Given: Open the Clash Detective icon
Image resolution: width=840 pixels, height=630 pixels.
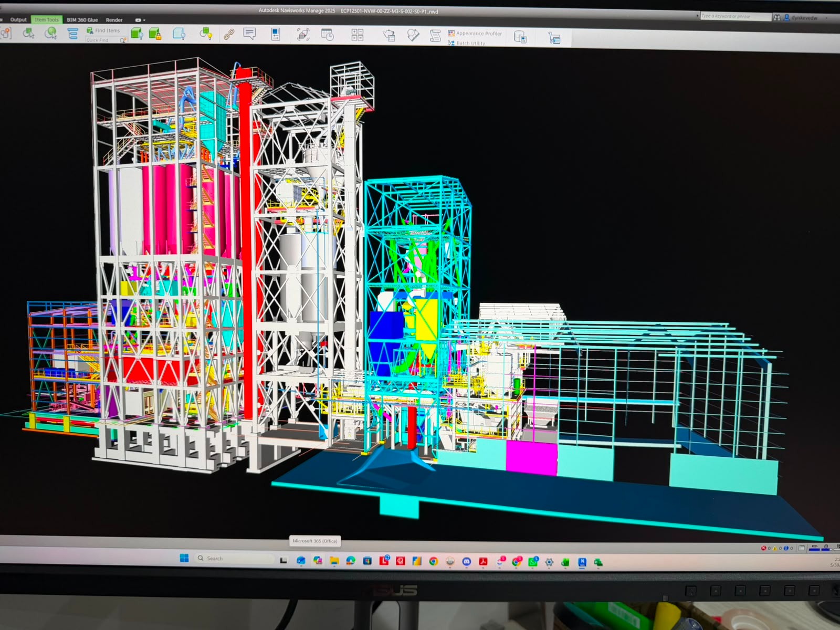Looking at the screenshot, I should [x=303, y=35].
